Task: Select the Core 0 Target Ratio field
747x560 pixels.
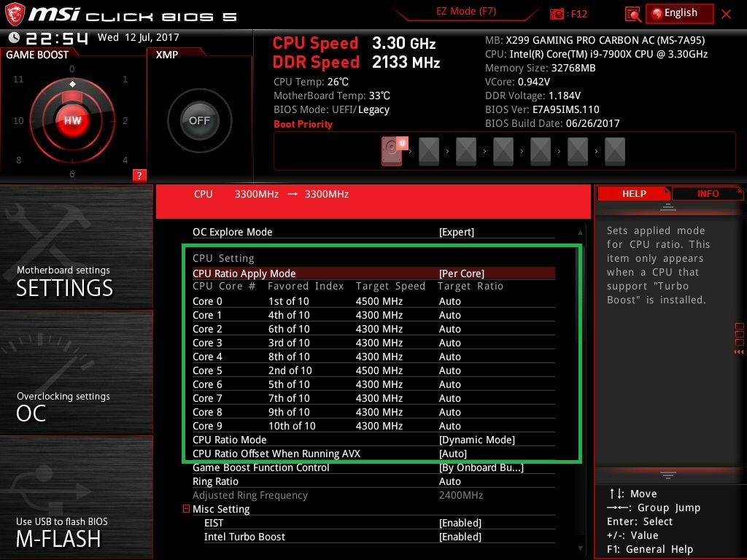Action: point(450,301)
